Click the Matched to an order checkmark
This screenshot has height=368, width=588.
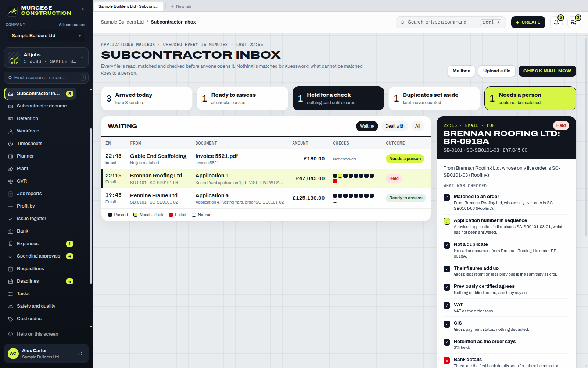coord(447,197)
